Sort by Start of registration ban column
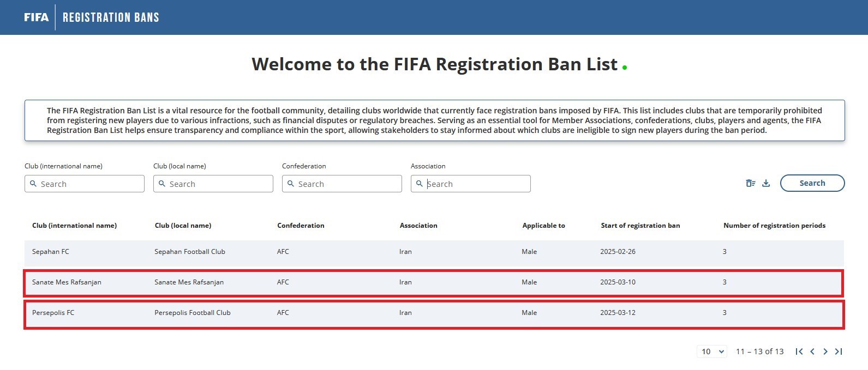The width and height of the screenshot is (868, 370). coord(640,226)
